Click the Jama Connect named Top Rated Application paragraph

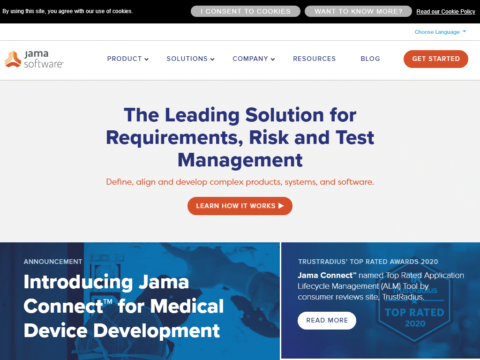381,286
